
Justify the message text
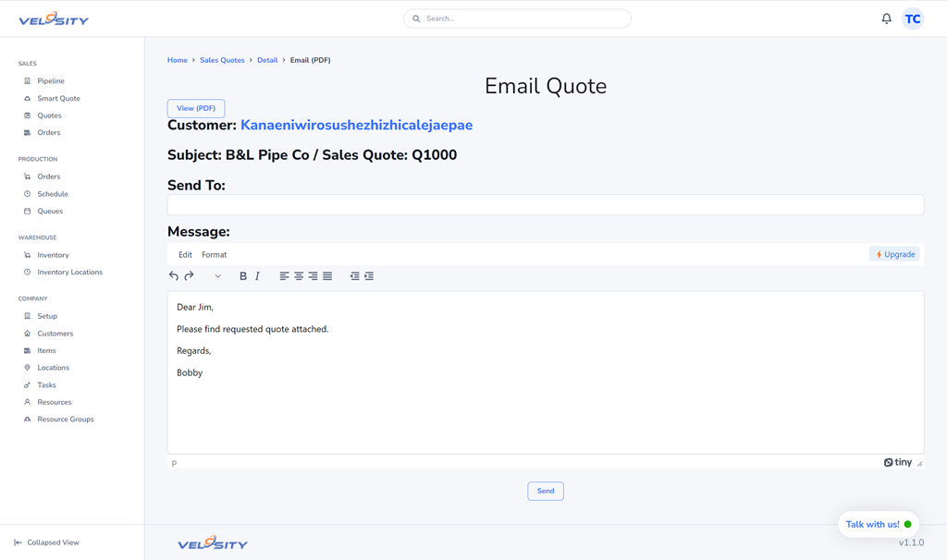click(327, 276)
